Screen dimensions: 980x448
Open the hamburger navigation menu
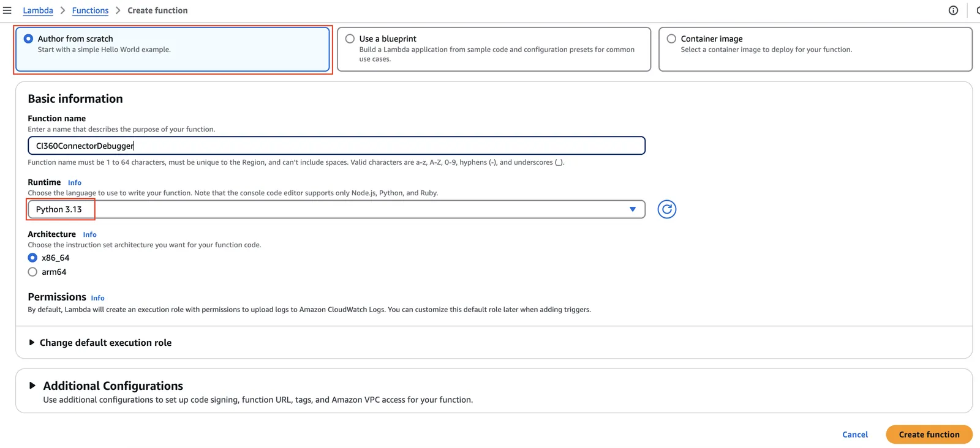[x=7, y=10]
